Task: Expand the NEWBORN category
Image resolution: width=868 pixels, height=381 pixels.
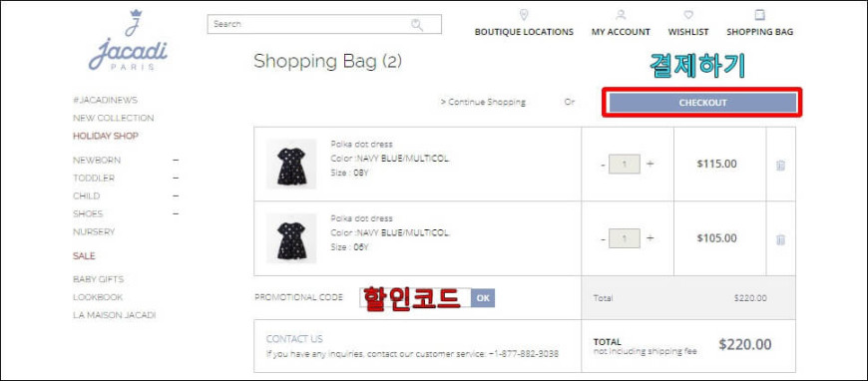Action: point(176,160)
